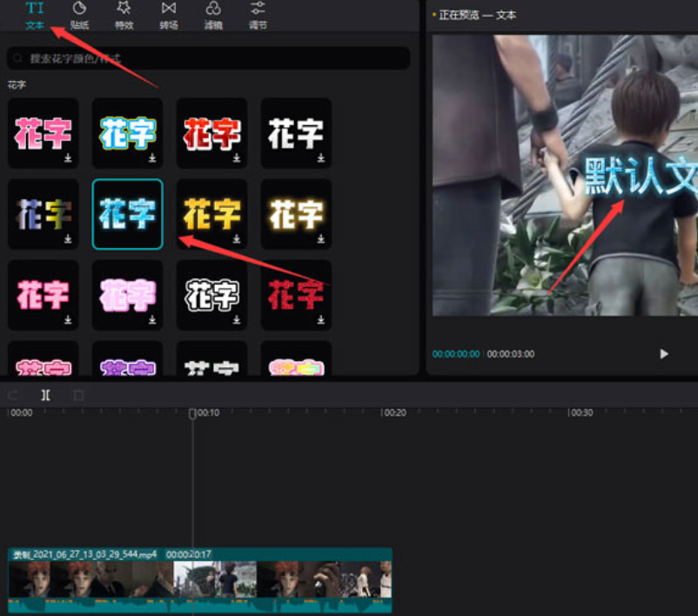The width and height of the screenshot is (698, 616).
Task: Pick the yellow glow 花字 style
Action: [211, 214]
